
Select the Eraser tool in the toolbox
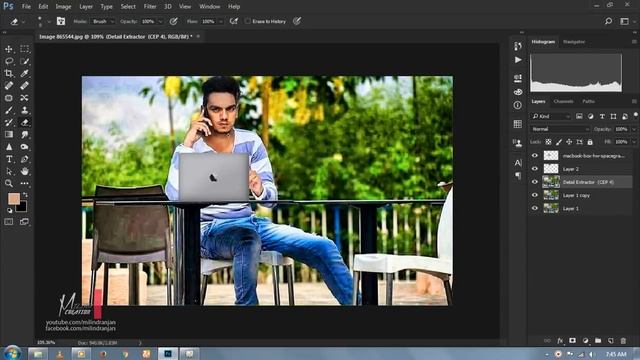coord(24,122)
